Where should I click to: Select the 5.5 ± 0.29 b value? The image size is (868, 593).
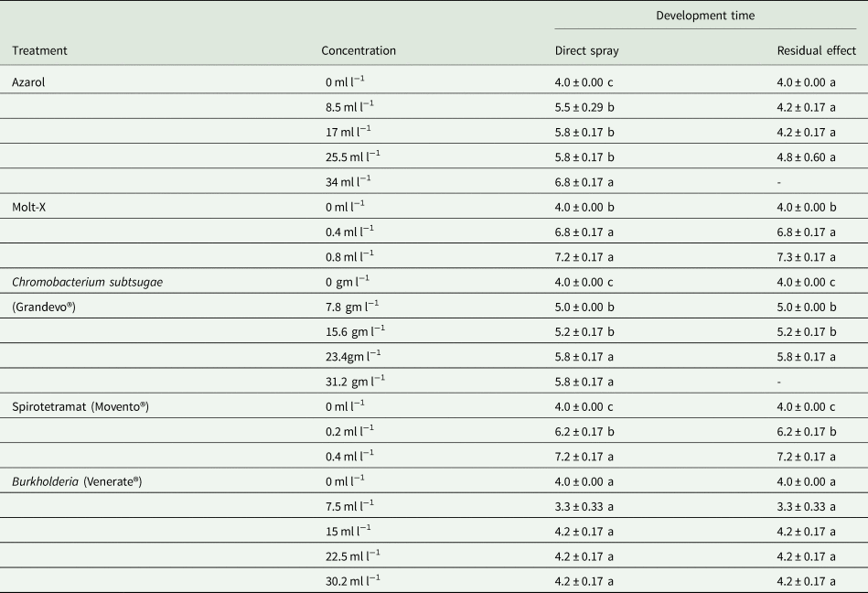tap(584, 107)
